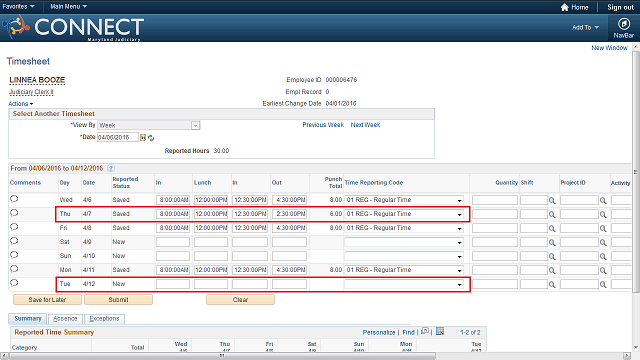Screen dimensions: 640x360
Task: Open Time Reporting Code dropdown for Fri 4/8
Action: (404, 228)
